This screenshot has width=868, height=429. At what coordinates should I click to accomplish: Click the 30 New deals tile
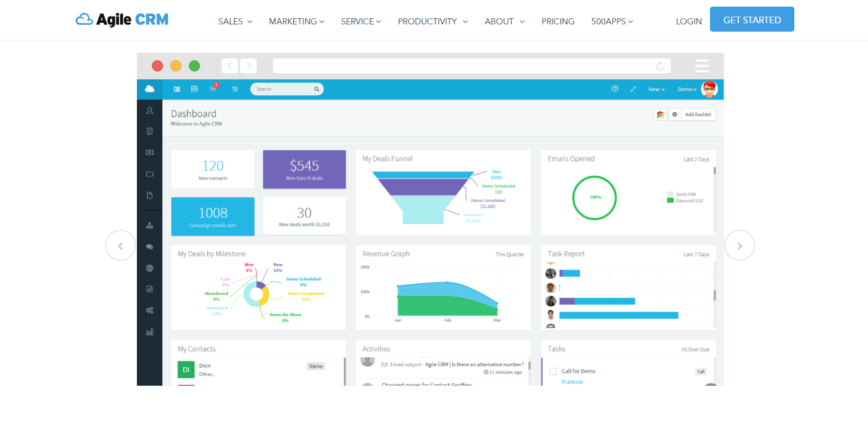tap(304, 216)
